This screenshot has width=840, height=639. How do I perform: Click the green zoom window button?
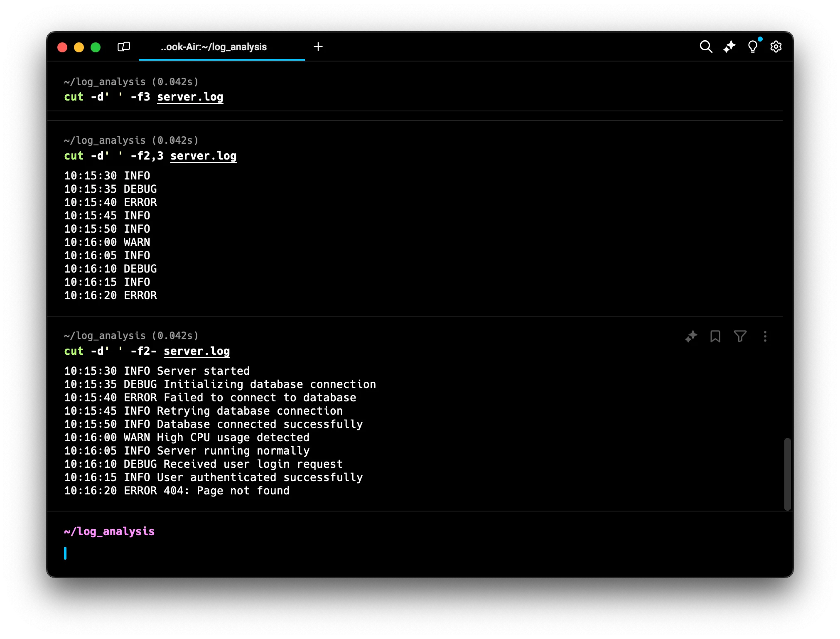coord(96,47)
